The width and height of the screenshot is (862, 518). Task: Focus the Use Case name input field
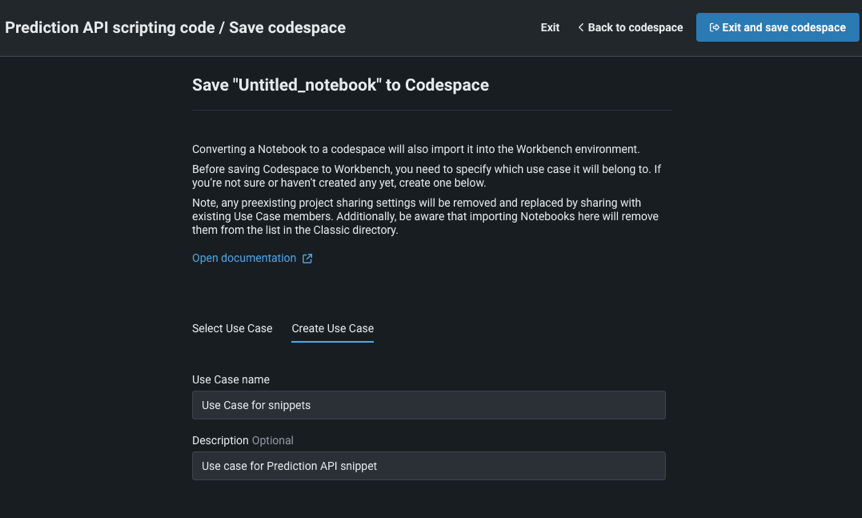tap(428, 405)
